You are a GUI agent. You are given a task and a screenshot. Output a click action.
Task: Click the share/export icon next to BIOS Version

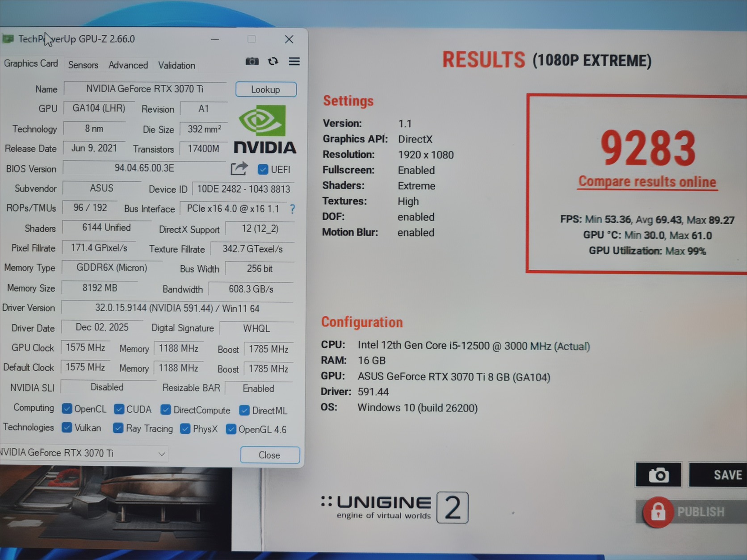pyautogui.click(x=239, y=169)
